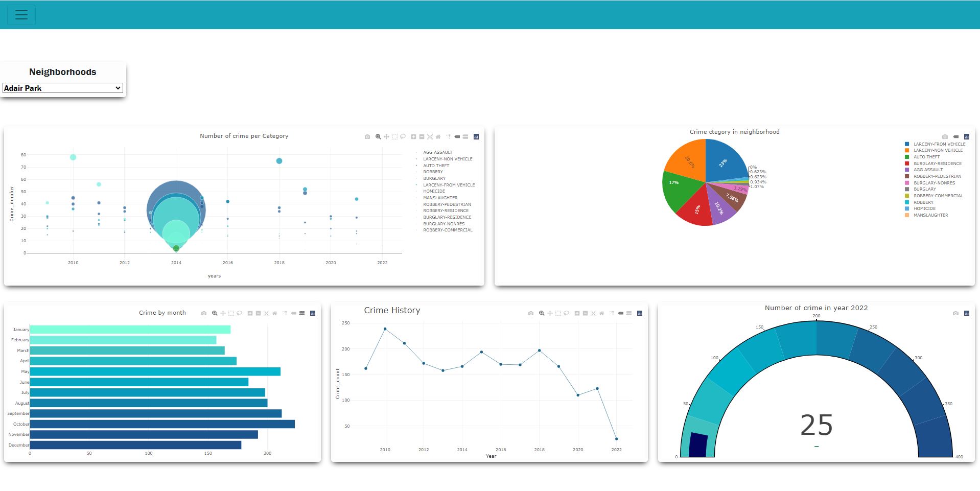Hide BURGLARY-NONRES slice via pie legend label
The width and height of the screenshot is (980, 491).
(934, 183)
